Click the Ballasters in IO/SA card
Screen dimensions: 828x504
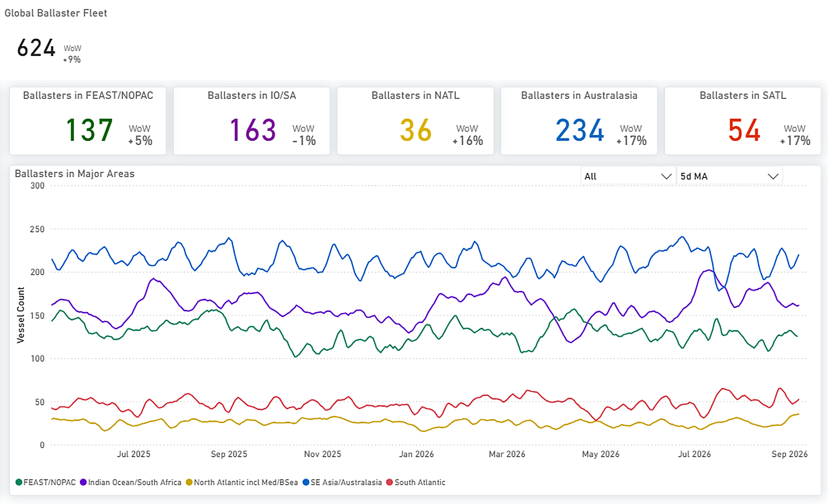252,121
